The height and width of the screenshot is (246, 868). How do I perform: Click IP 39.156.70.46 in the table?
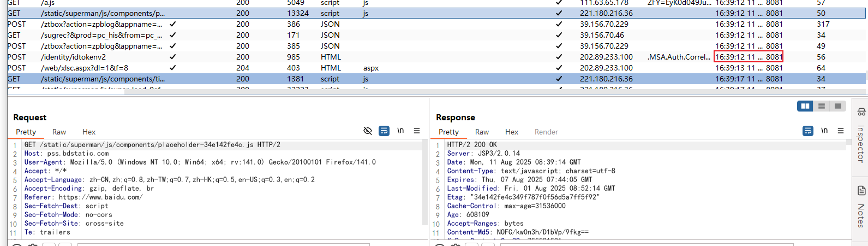click(x=602, y=35)
